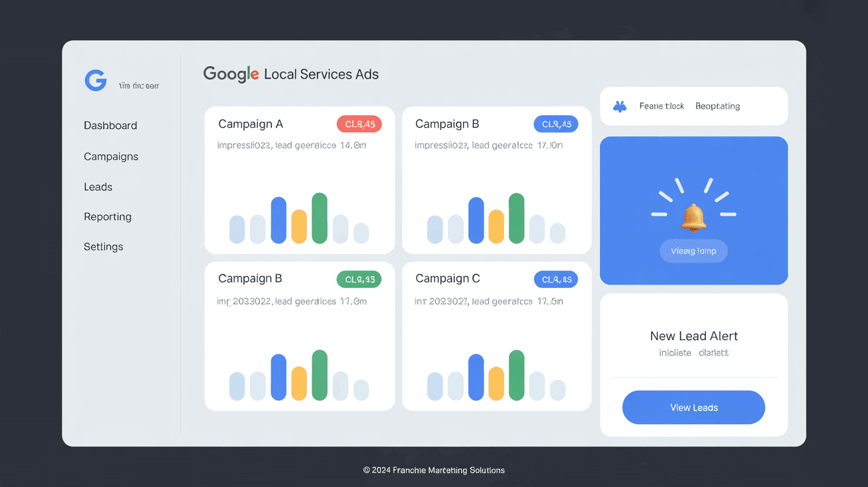Click the blue badge on Campaign C
Image resolution: width=868 pixels, height=487 pixels.
(x=556, y=279)
